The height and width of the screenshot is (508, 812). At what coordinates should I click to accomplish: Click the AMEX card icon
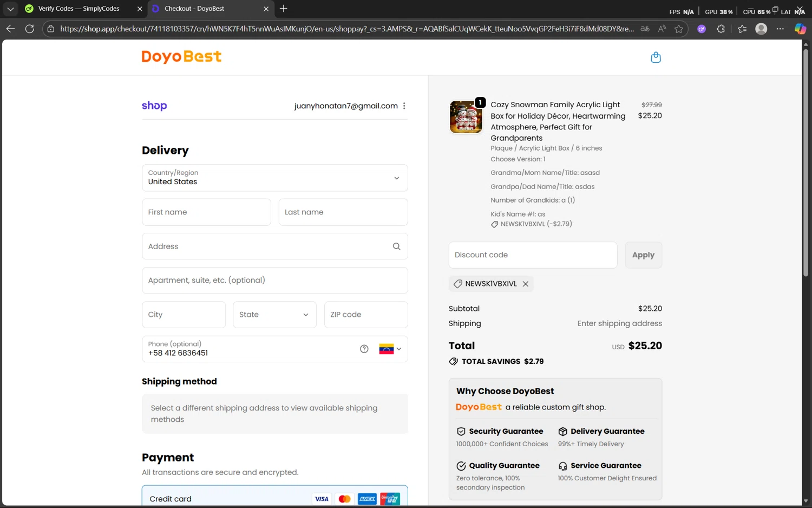click(x=367, y=499)
